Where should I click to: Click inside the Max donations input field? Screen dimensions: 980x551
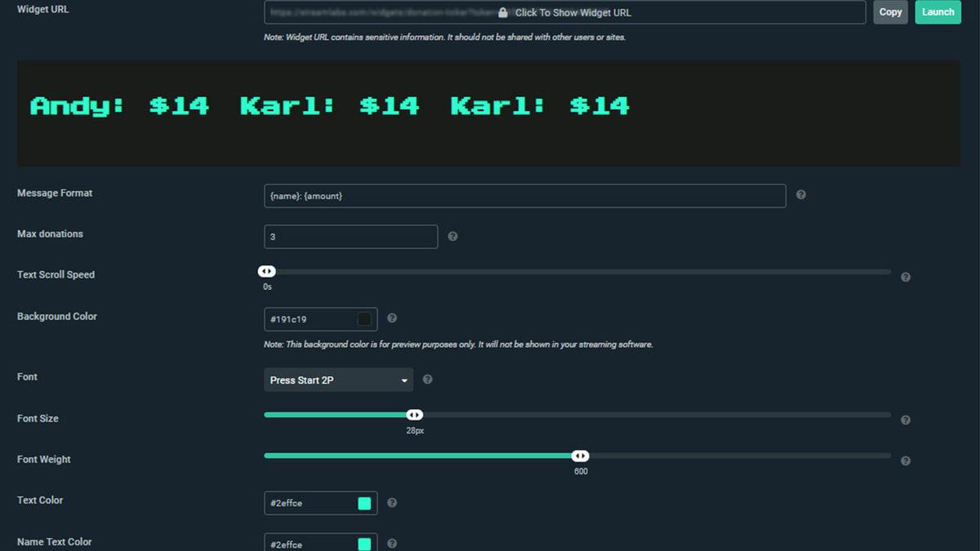[351, 236]
